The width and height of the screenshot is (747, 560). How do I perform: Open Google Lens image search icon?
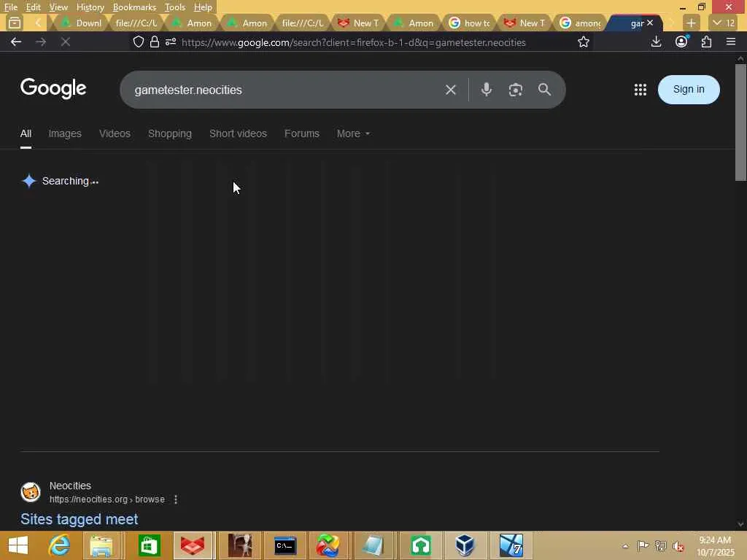tap(516, 90)
